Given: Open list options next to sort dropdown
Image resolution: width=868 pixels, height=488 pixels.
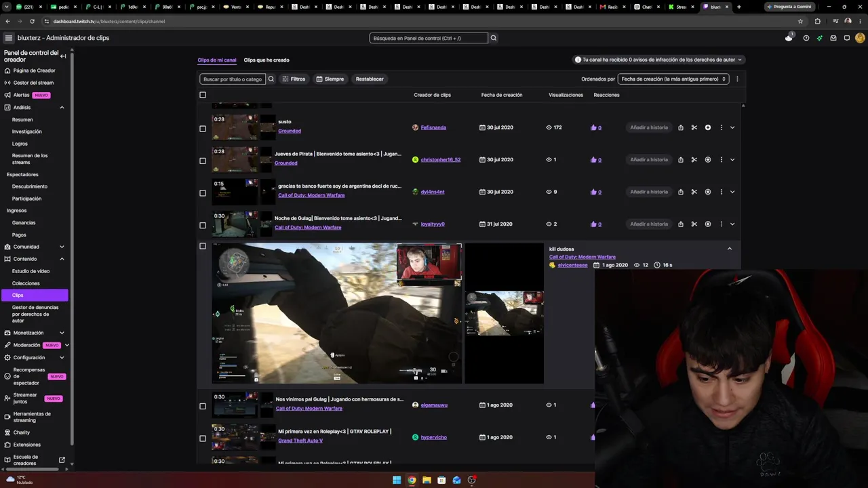Looking at the screenshot, I should coord(737,79).
